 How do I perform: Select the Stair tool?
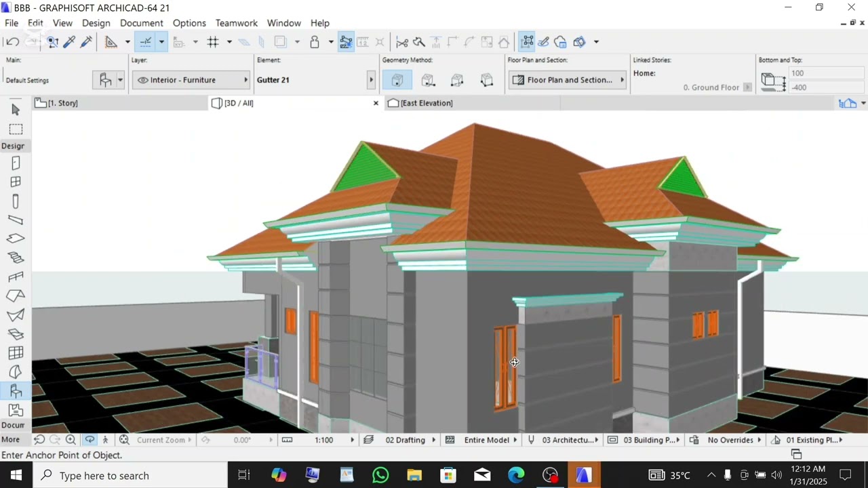pyautogui.click(x=16, y=258)
